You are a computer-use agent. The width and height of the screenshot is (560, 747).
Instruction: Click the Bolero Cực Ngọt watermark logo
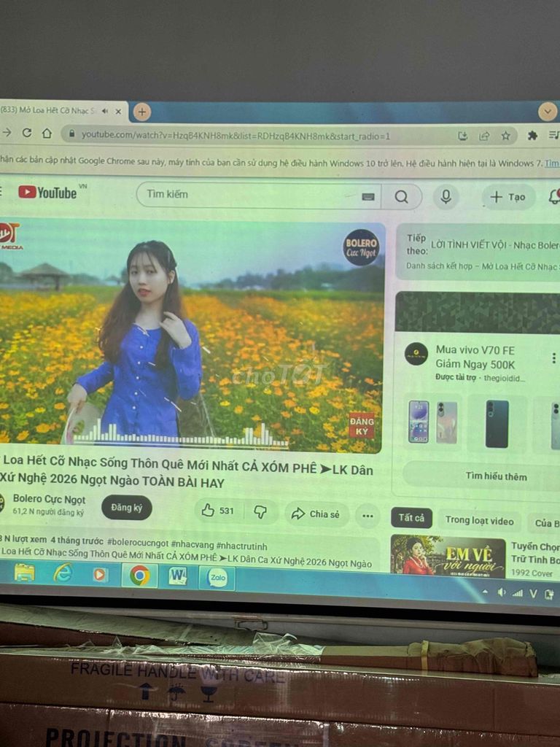pyautogui.click(x=361, y=247)
